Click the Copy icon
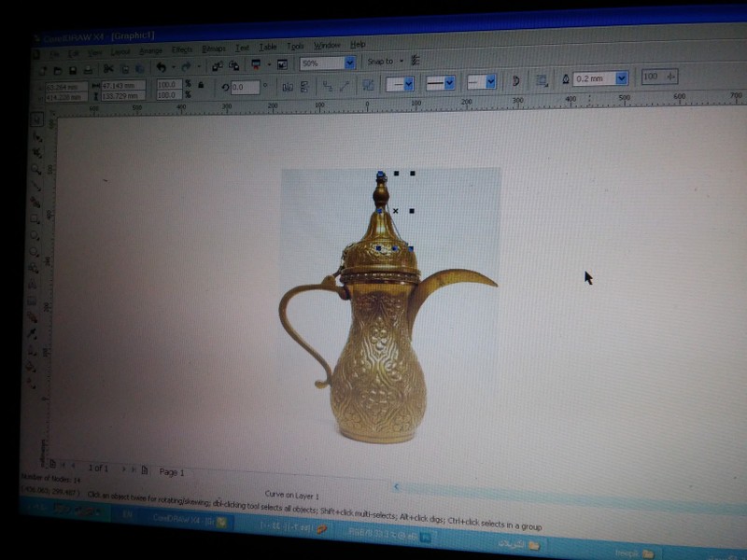 125,68
